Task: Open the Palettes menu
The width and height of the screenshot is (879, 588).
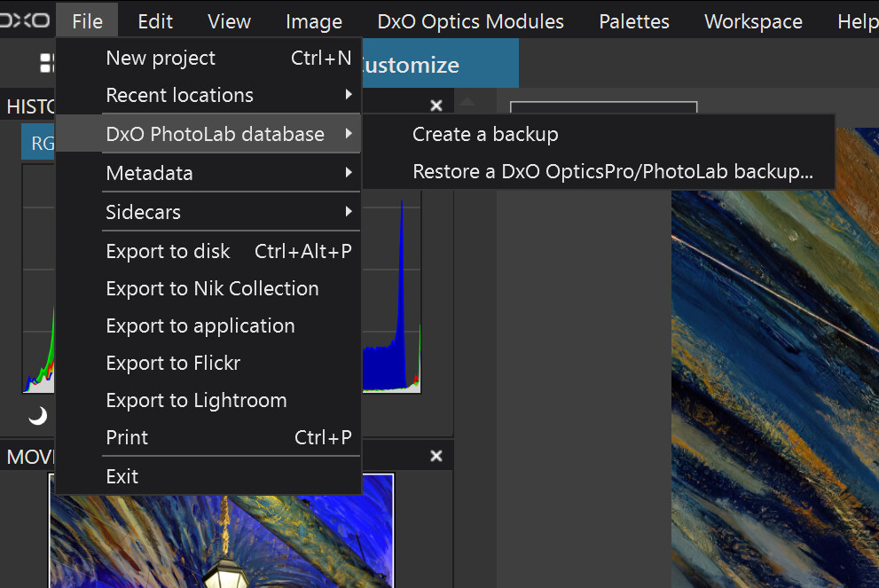Action: point(634,21)
